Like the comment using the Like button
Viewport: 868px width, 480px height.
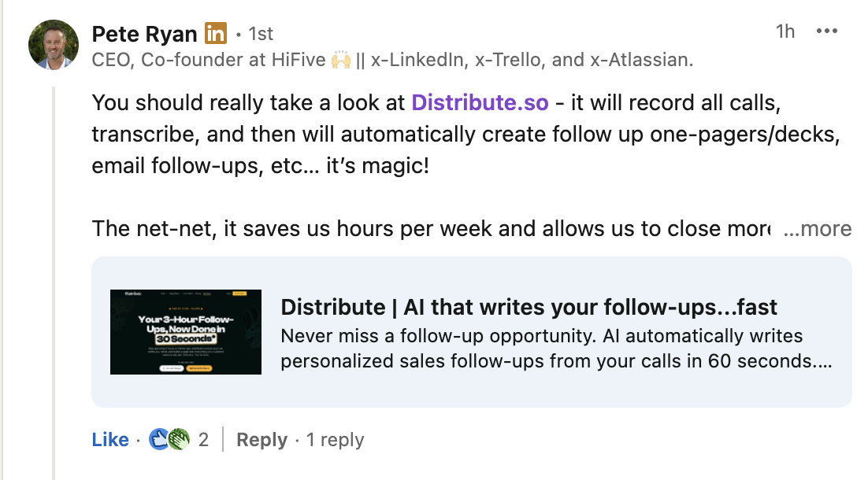(x=109, y=439)
